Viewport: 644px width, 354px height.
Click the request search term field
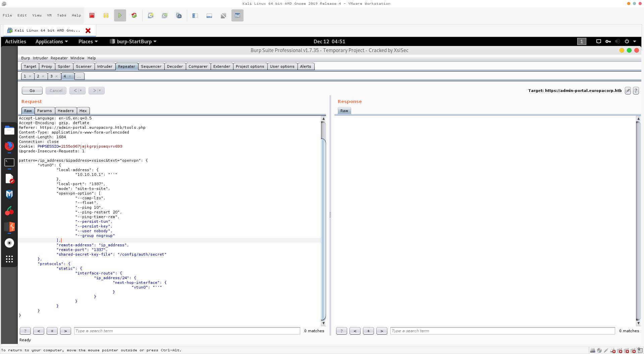187,331
